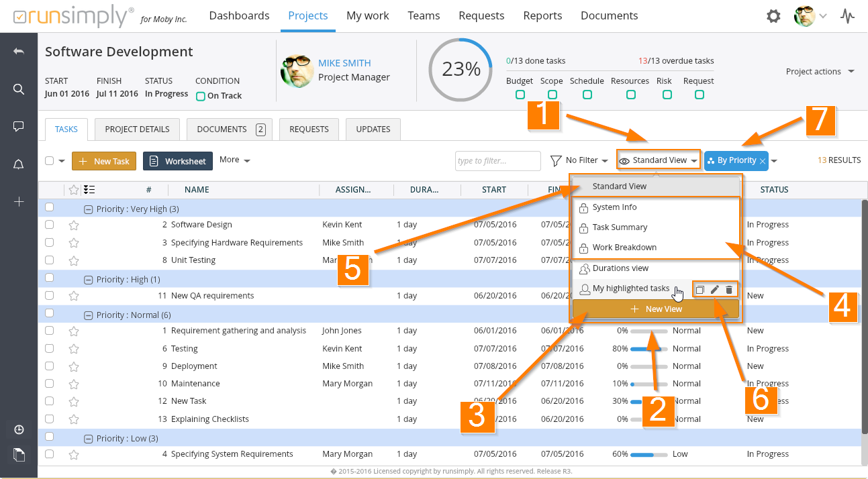The image size is (868, 479).
Task: Expand the Project actions dropdown
Action: click(x=820, y=72)
